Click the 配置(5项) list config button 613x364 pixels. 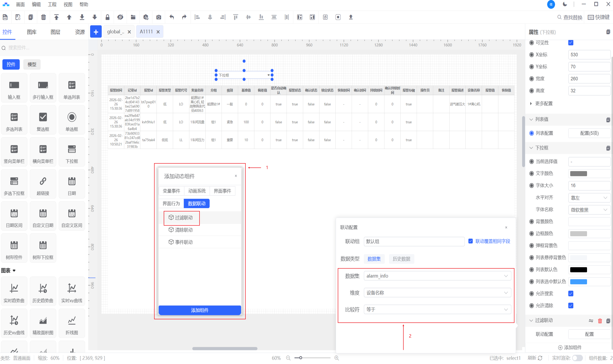(x=589, y=133)
